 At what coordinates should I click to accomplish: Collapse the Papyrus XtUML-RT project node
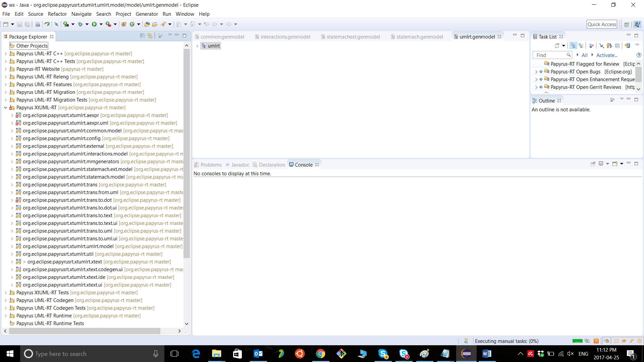[x=6, y=108]
